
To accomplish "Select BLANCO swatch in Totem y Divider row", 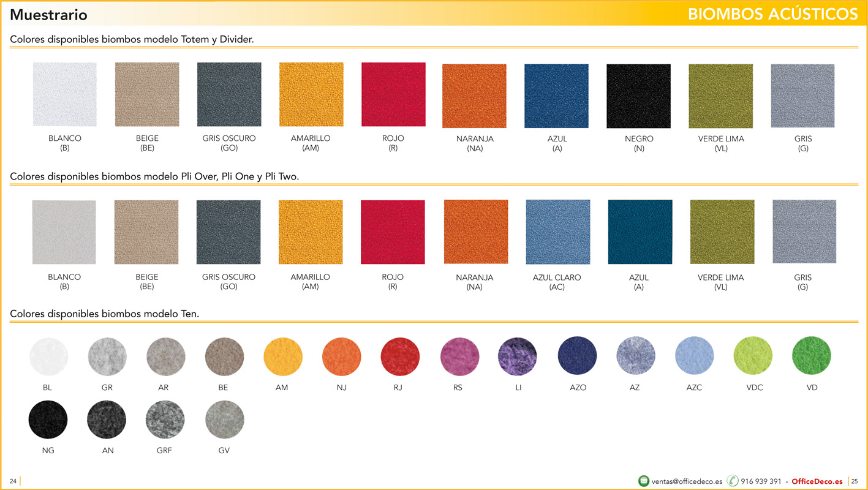I will pyautogui.click(x=64, y=94).
